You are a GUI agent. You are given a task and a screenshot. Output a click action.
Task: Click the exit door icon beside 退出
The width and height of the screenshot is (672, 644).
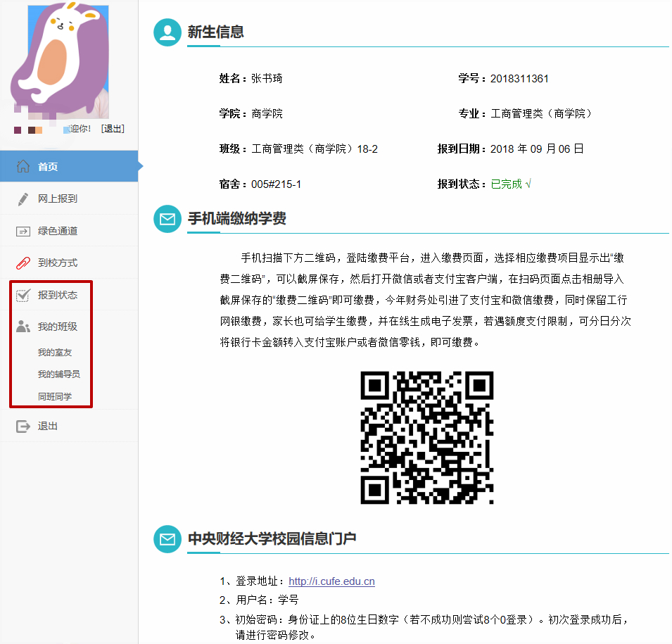pos(23,427)
